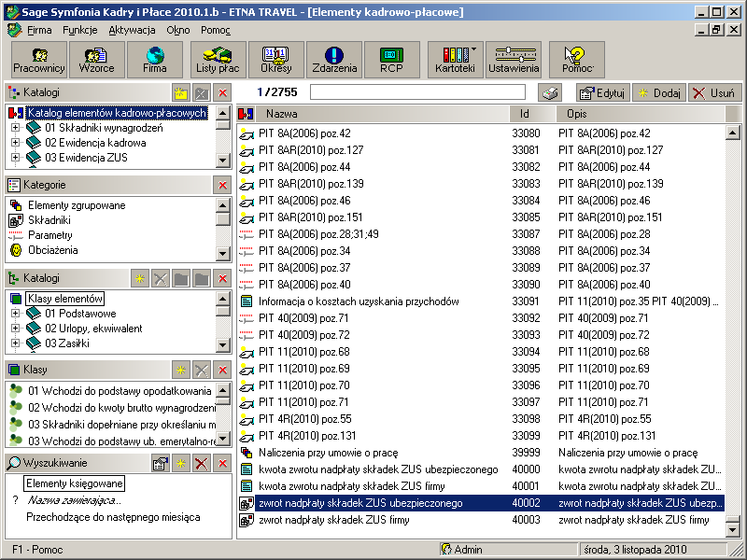Expand 02 Urlopy, ekwiwalent tree node
The height and width of the screenshot is (560, 747).
[x=15, y=329]
